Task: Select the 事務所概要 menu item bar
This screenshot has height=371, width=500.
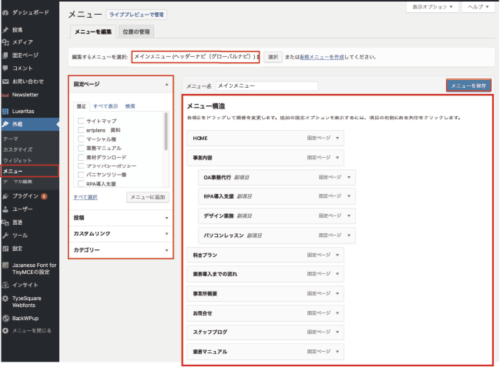Action: pos(265,294)
